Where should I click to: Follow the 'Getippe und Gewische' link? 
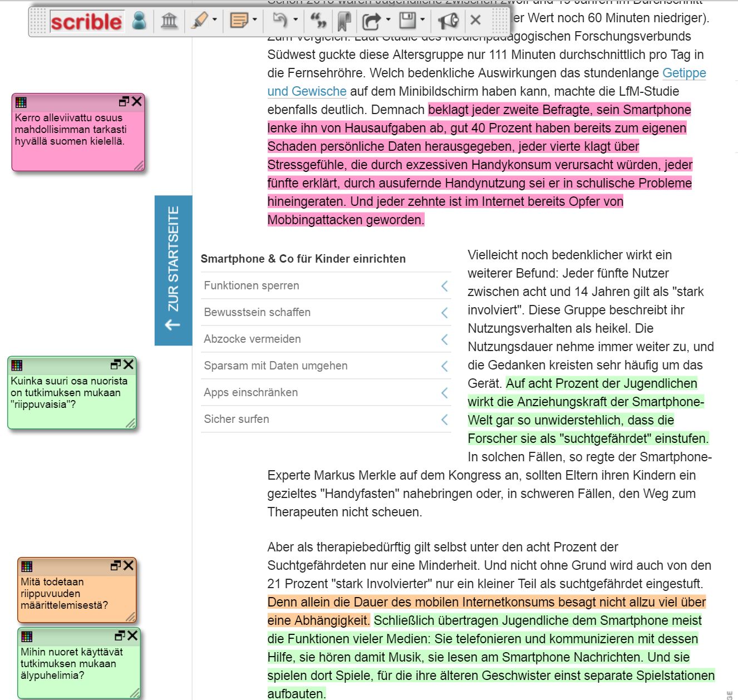[x=683, y=73]
